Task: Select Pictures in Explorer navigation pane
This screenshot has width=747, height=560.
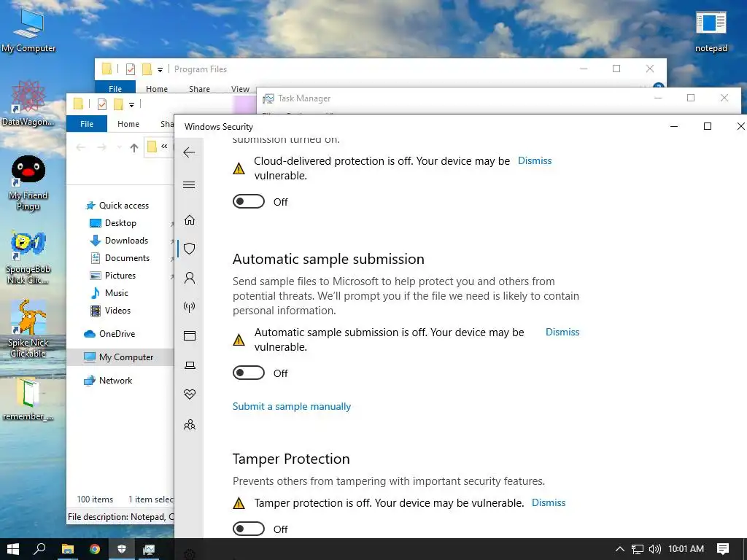Action: point(113,275)
